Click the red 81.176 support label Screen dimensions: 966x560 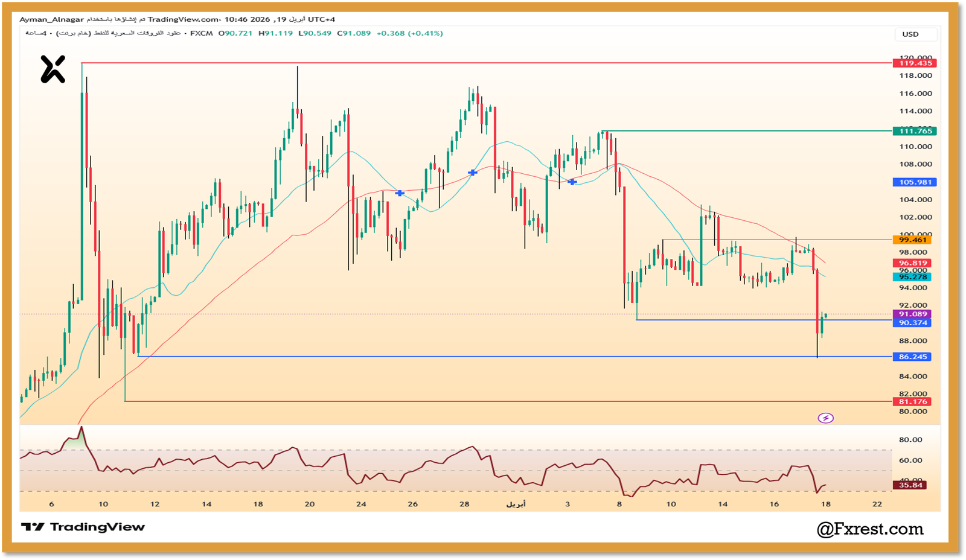click(x=912, y=401)
